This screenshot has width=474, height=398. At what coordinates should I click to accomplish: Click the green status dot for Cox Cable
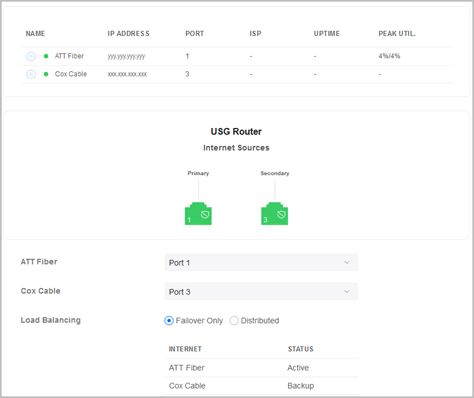pos(46,74)
